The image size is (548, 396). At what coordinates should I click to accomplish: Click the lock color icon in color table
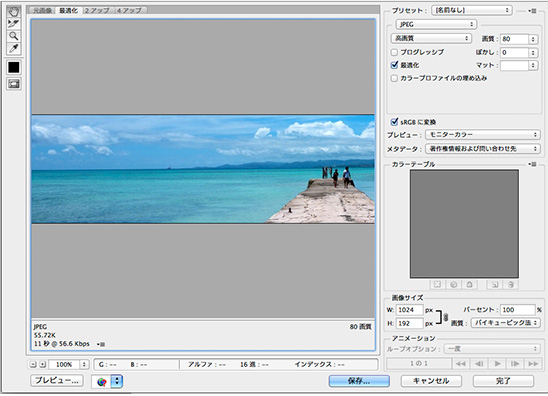tap(469, 285)
